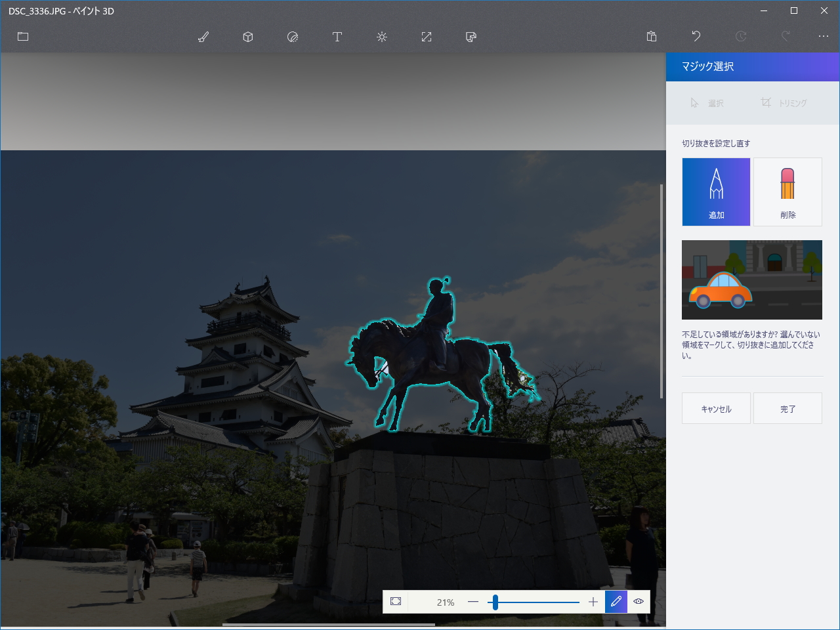Select the 追加 (add) marking tool
840x630 pixels.
pyautogui.click(x=716, y=192)
